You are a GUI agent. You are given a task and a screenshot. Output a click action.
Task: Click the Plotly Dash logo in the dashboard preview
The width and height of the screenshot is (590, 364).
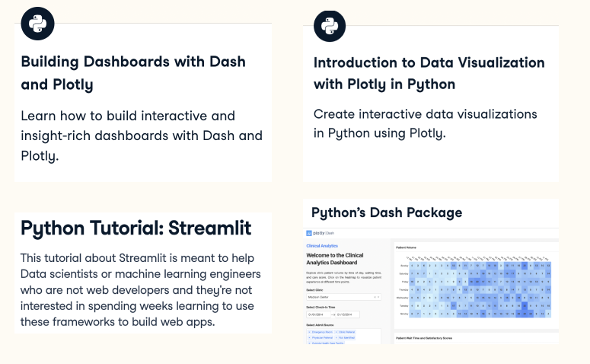pyautogui.click(x=321, y=233)
